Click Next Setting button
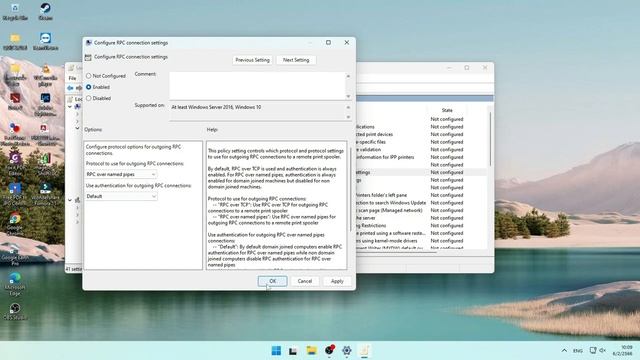The width and height of the screenshot is (640, 360). click(x=296, y=60)
